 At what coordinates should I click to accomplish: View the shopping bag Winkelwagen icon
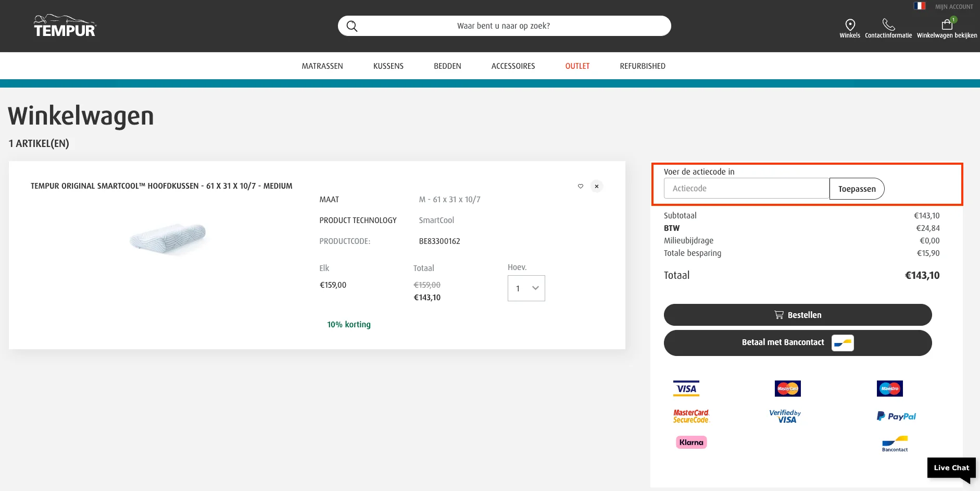(x=947, y=25)
